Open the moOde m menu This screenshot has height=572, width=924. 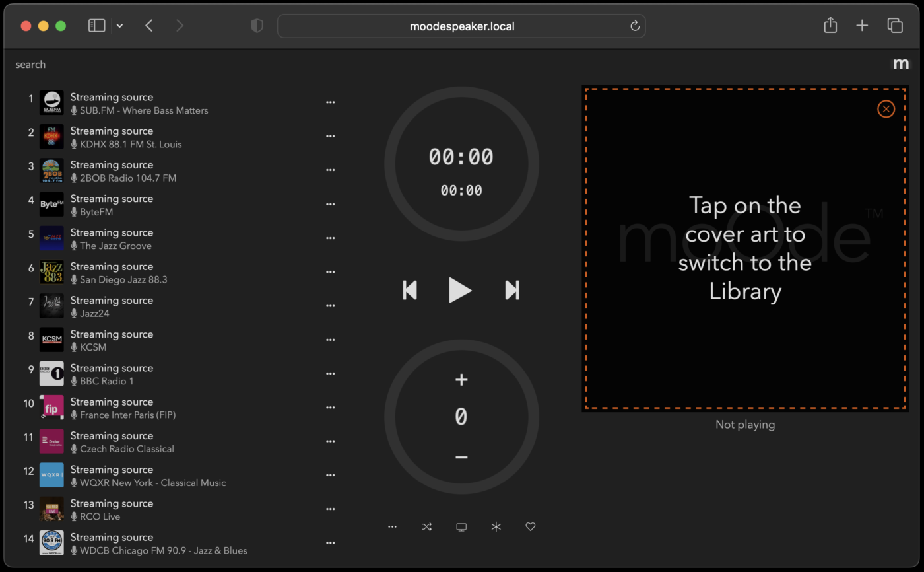click(901, 63)
